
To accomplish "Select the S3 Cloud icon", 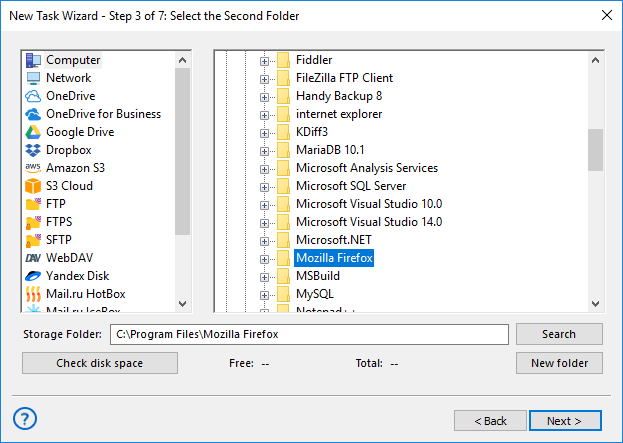I will click(x=33, y=186).
